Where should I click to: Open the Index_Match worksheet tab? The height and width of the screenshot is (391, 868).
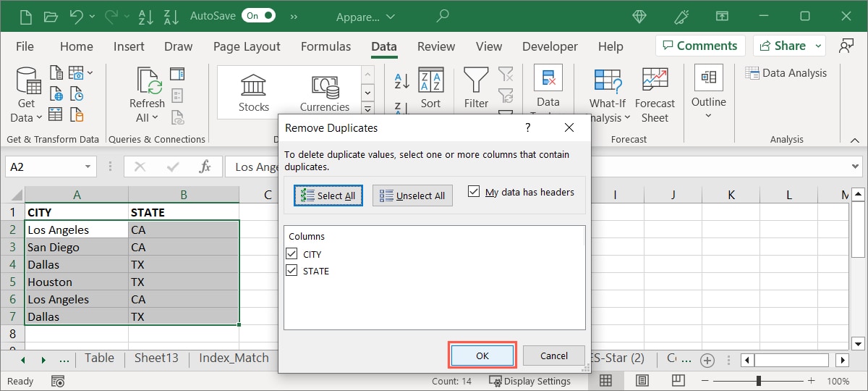click(234, 358)
